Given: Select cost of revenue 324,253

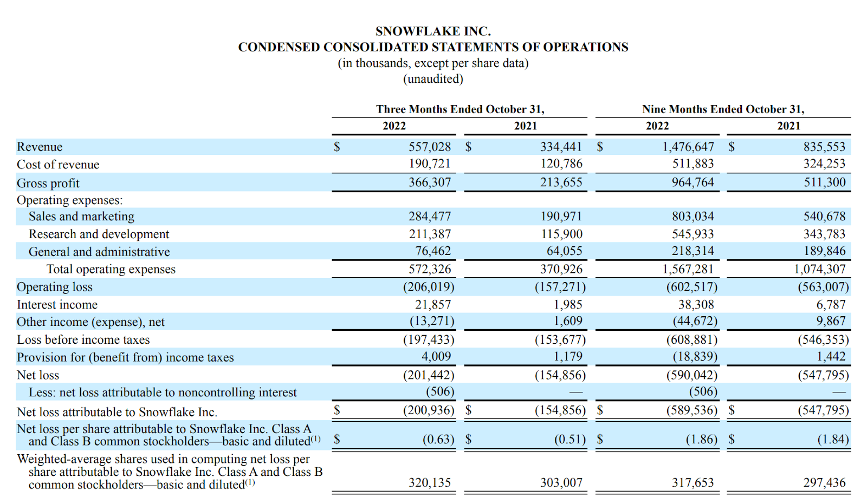Looking at the screenshot, I should click(x=824, y=163).
